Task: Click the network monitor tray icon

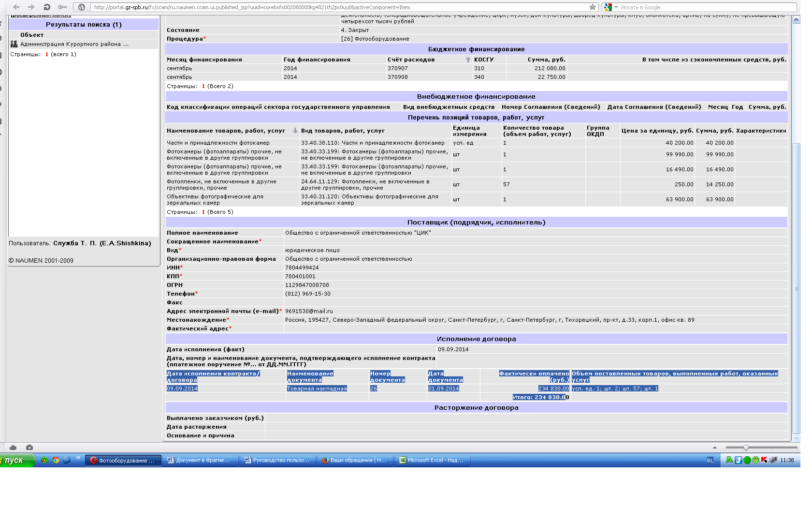Action: point(773,460)
